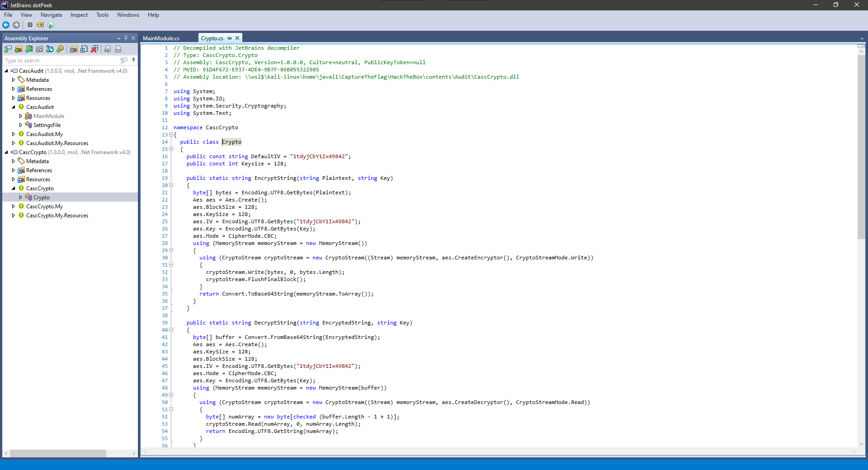Select CascAudiot.My.Resources namespace

pos(57,143)
